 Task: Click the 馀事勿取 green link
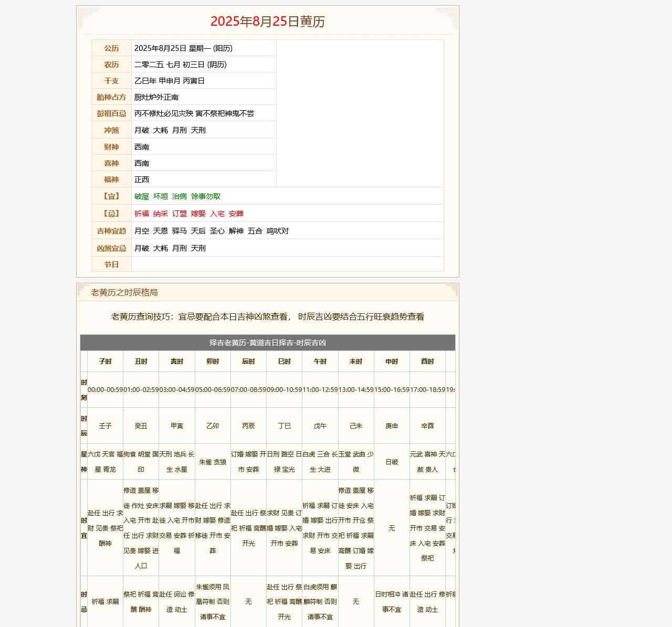[205, 196]
